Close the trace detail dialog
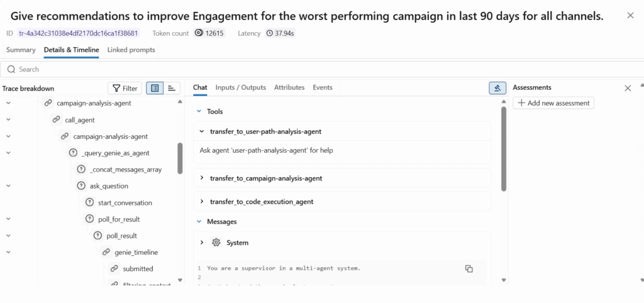Screen dimensions: 644x303 pos(630,16)
